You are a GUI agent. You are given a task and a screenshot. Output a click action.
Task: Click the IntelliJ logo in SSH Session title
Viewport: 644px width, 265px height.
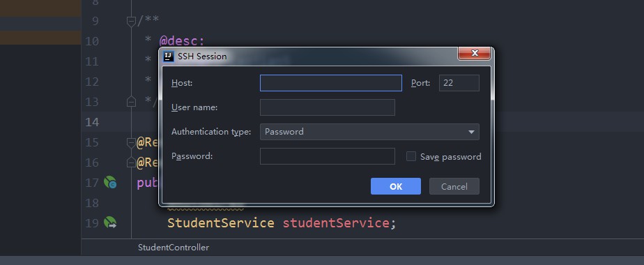tap(169, 56)
